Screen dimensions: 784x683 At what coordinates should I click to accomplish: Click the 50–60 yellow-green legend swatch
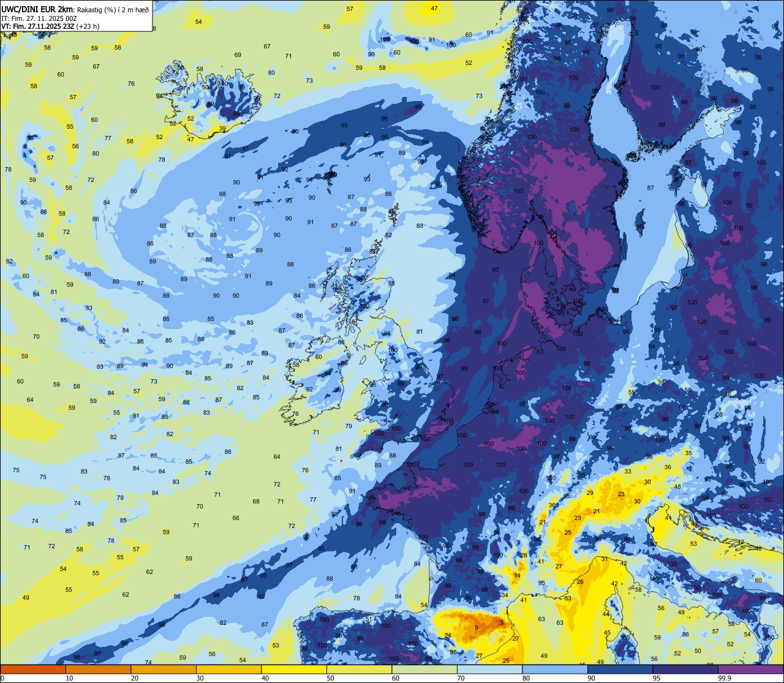click(359, 669)
